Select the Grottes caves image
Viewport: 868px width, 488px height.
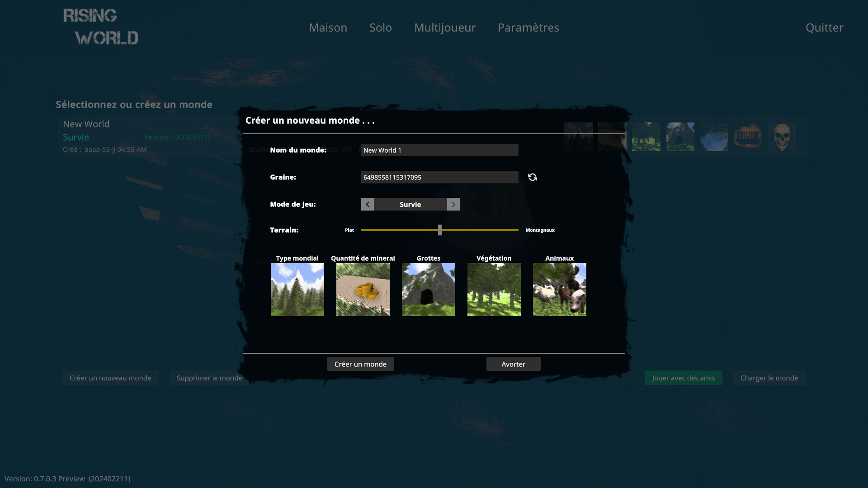429,290
